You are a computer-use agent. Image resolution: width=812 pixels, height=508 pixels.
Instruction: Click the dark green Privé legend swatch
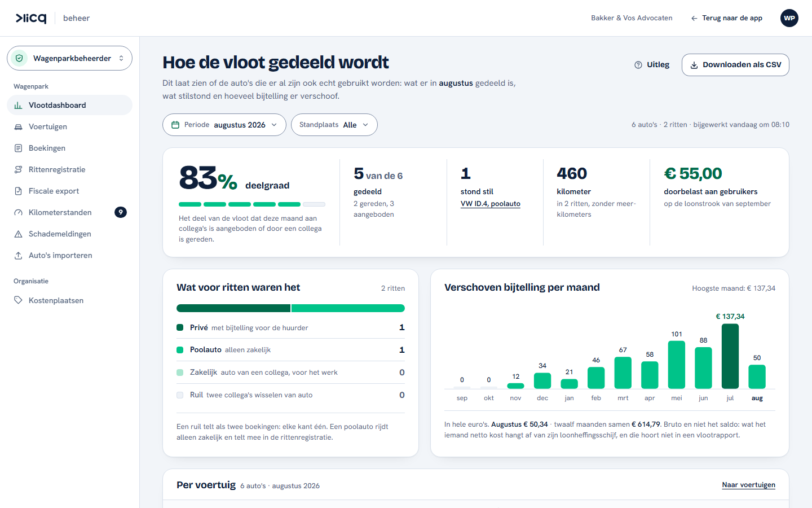[x=180, y=327]
